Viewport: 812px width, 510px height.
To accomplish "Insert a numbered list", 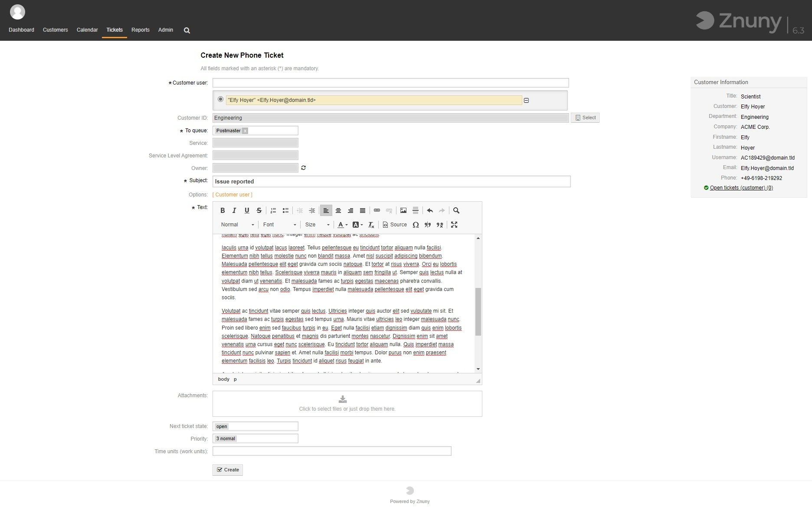I will (273, 210).
